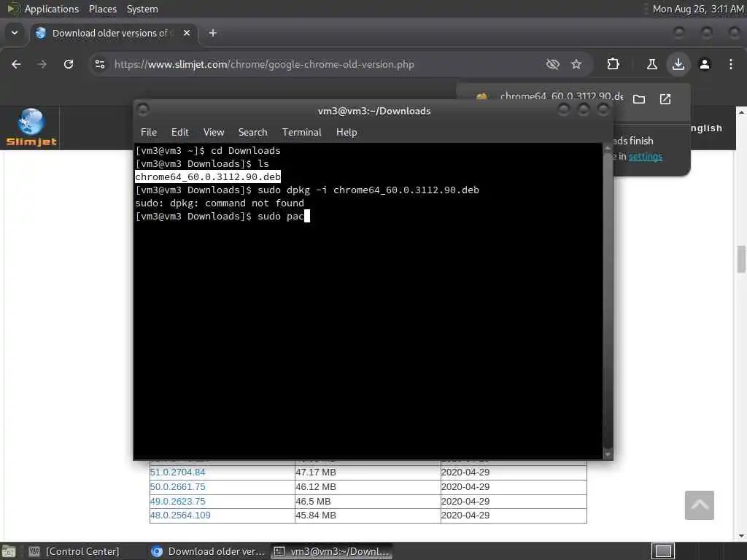Click 'sudo: dpkg: command not found' line
747x560 pixels.
(220, 203)
